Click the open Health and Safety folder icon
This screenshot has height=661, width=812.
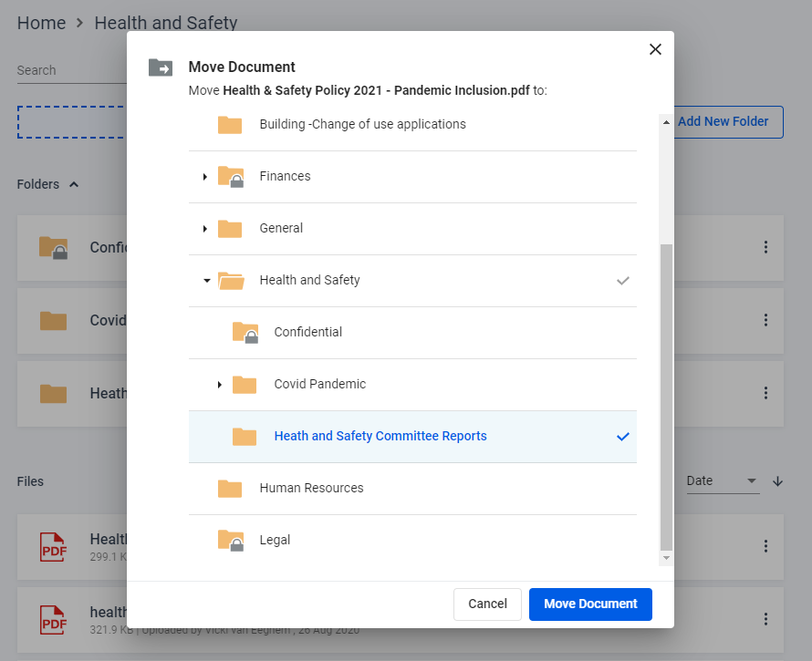pos(231,281)
